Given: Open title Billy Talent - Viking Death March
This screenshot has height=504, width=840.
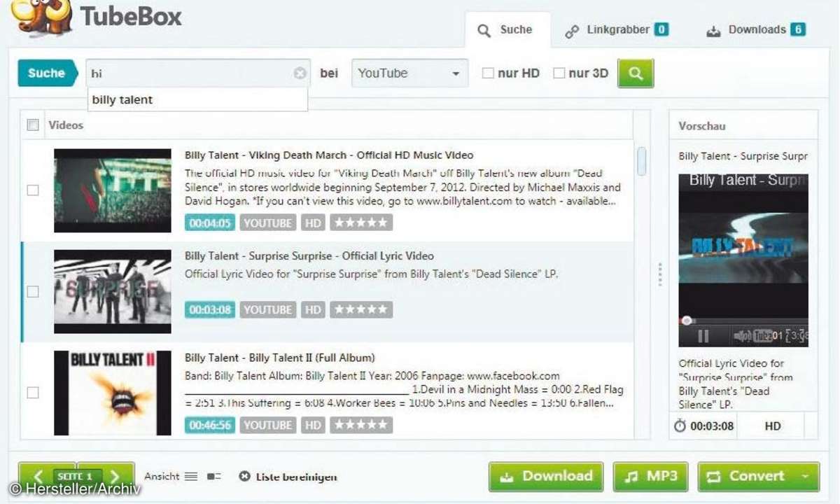Looking at the screenshot, I should [329, 155].
